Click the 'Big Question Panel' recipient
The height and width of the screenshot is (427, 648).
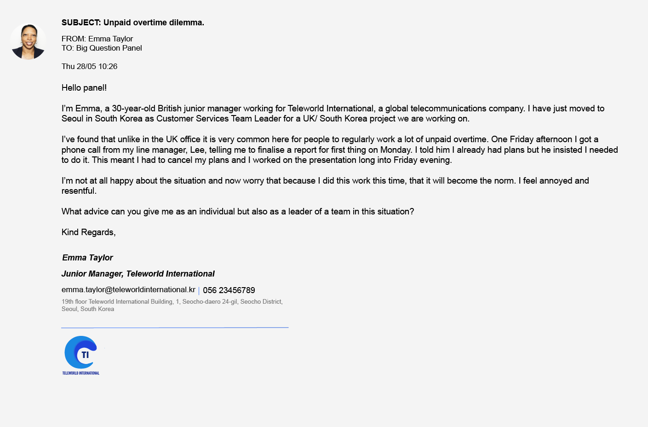tap(109, 48)
